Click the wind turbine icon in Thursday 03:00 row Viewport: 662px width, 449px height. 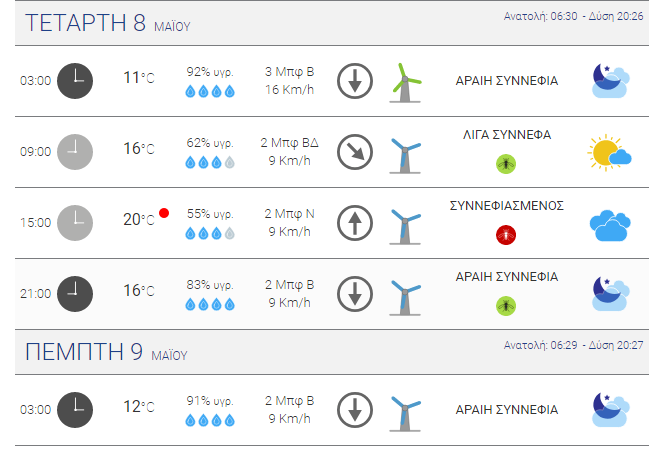[405, 413]
